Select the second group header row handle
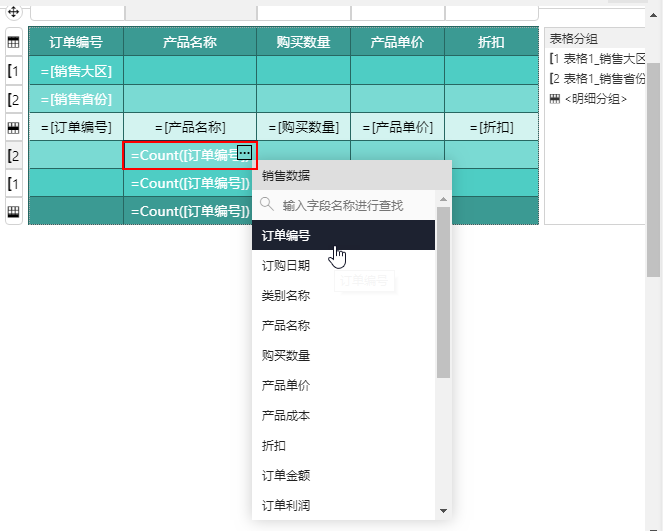Image resolution: width=663 pixels, height=531 pixels. click(x=14, y=99)
